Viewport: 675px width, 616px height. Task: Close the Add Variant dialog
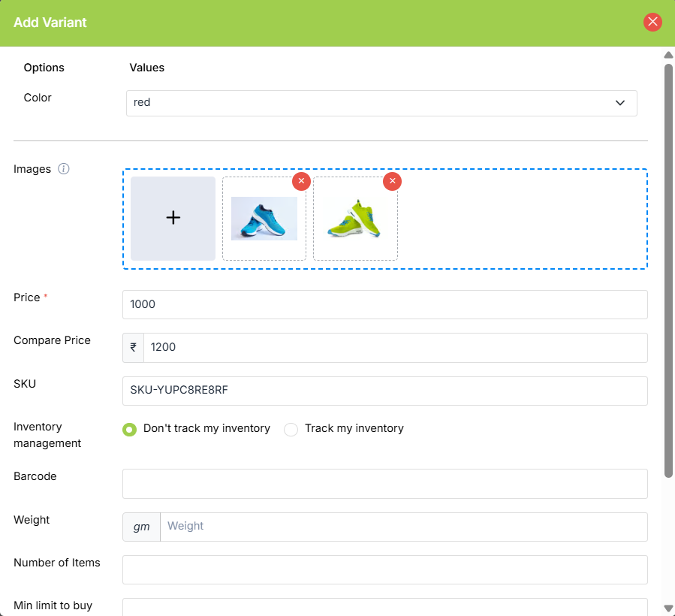click(x=652, y=23)
